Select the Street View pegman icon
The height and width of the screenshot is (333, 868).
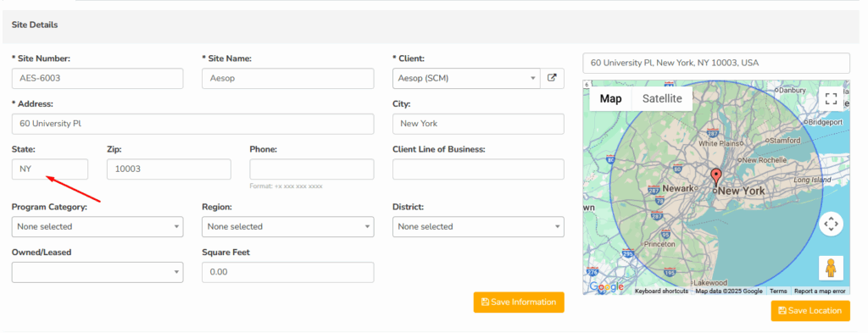(x=831, y=269)
